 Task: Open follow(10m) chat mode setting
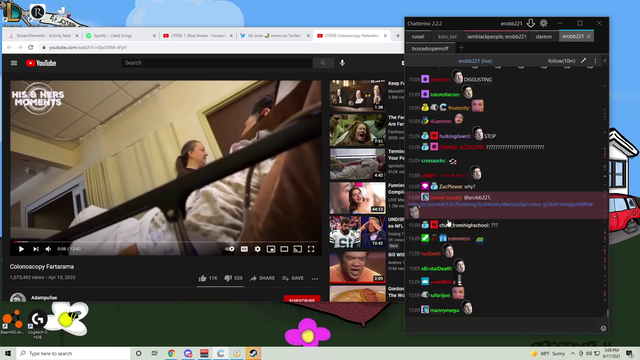coord(562,61)
